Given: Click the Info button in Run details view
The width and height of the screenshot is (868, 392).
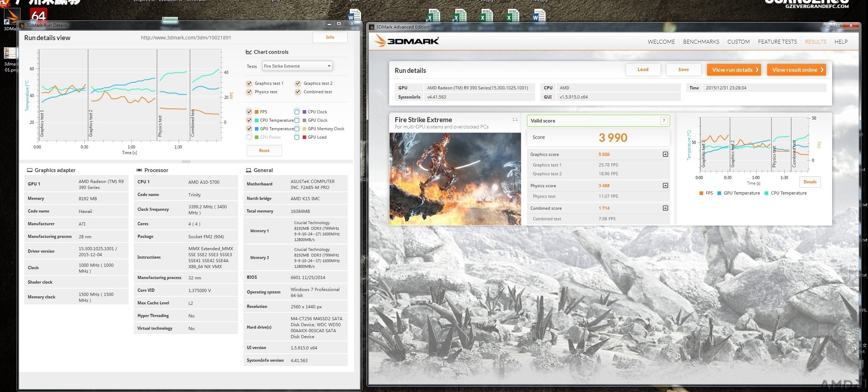Looking at the screenshot, I should (330, 37).
